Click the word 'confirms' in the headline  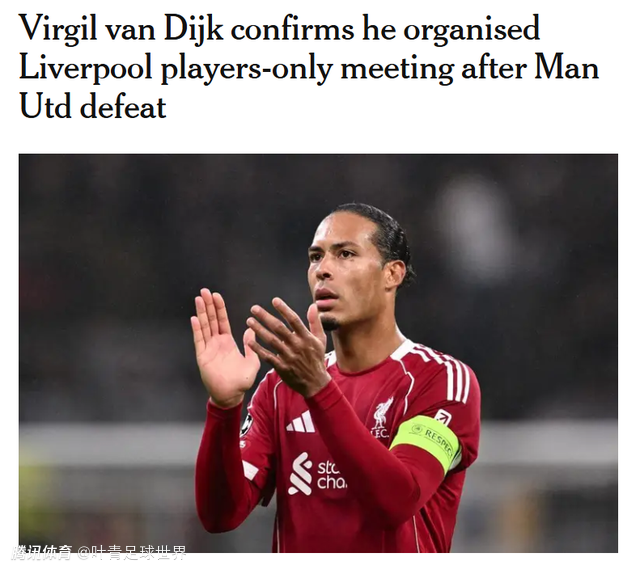pos(292,29)
